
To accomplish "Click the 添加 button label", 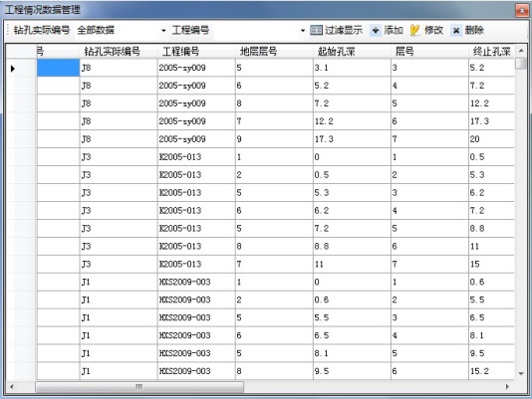I will click(x=394, y=31).
